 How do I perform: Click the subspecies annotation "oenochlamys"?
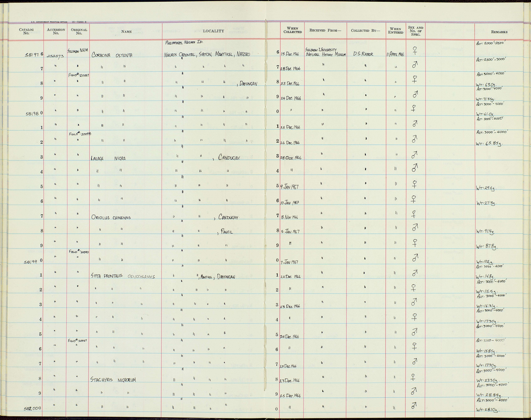(141, 277)
